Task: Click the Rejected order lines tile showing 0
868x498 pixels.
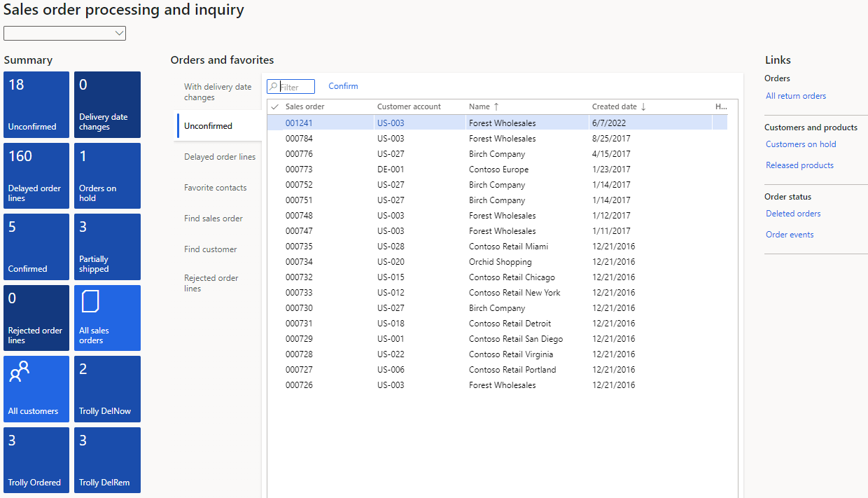Action: tap(36, 318)
